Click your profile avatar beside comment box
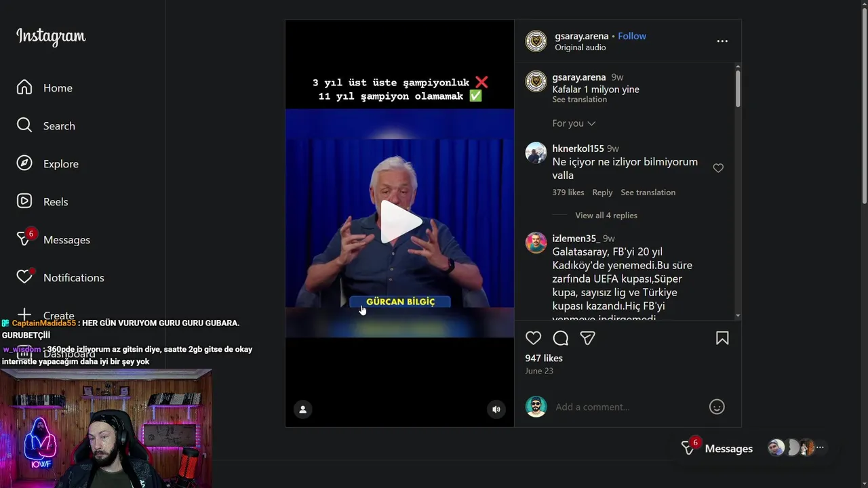 pos(536,407)
